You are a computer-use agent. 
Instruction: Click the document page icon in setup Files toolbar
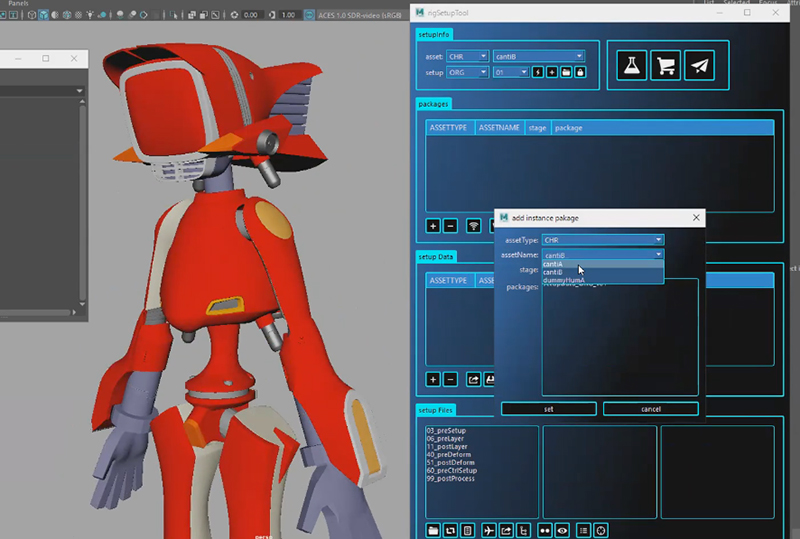click(467, 531)
